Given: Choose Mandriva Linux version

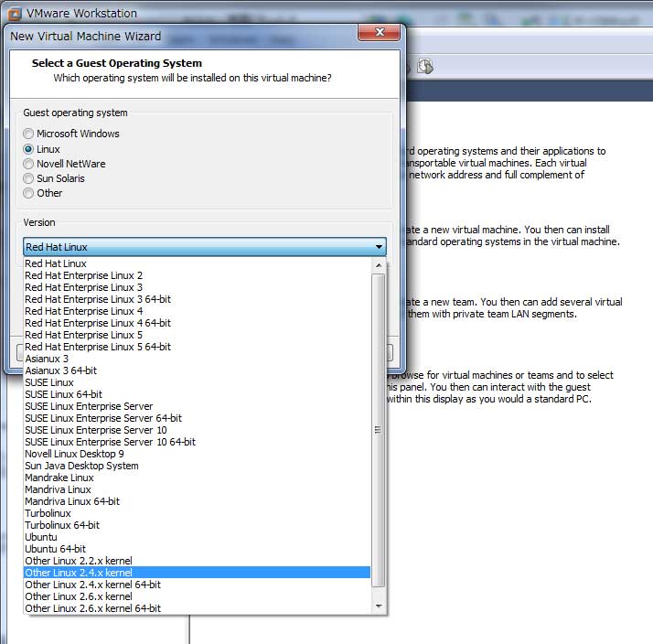Looking at the screenshot, I should click(197, 489).
